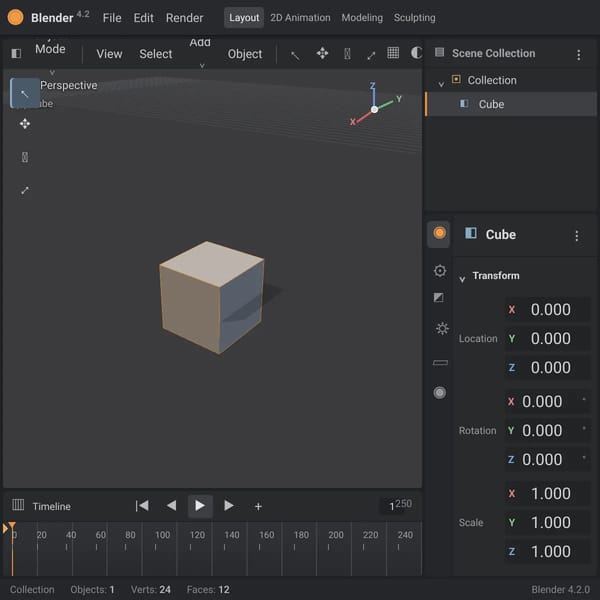
Task: Open the Edit menu
Action: pos(143,18)
